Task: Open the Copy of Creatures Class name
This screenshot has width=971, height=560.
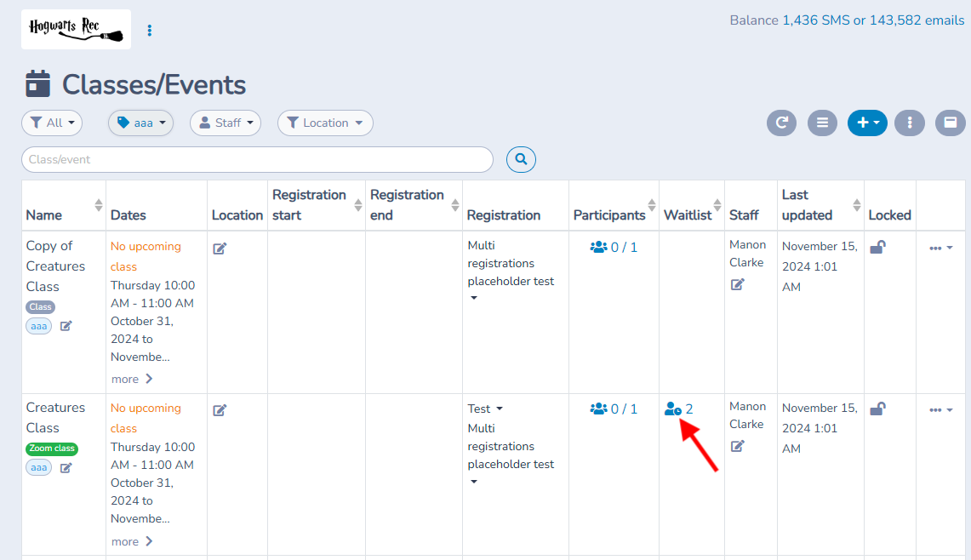Action: click(55, 266)
